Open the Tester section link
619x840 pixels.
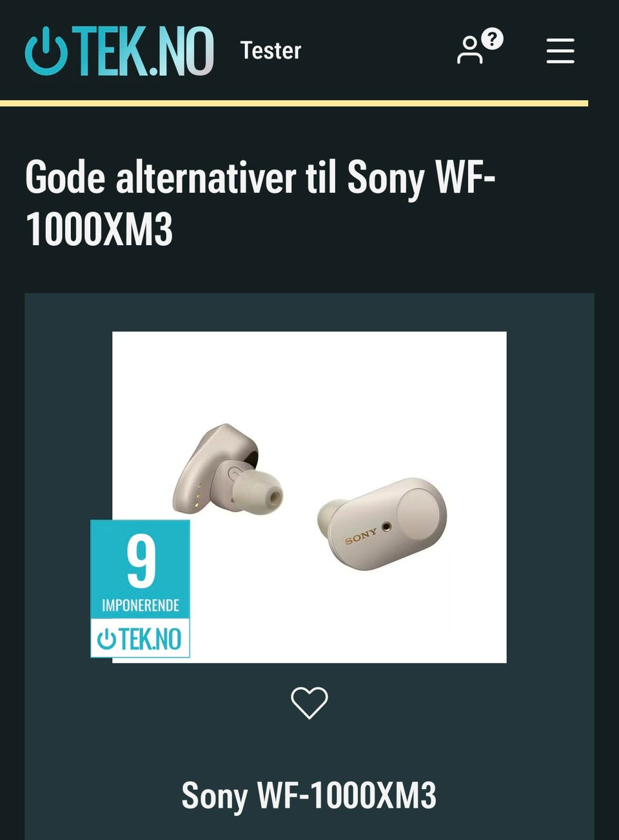pyautogui.click(x=271, y=50)
